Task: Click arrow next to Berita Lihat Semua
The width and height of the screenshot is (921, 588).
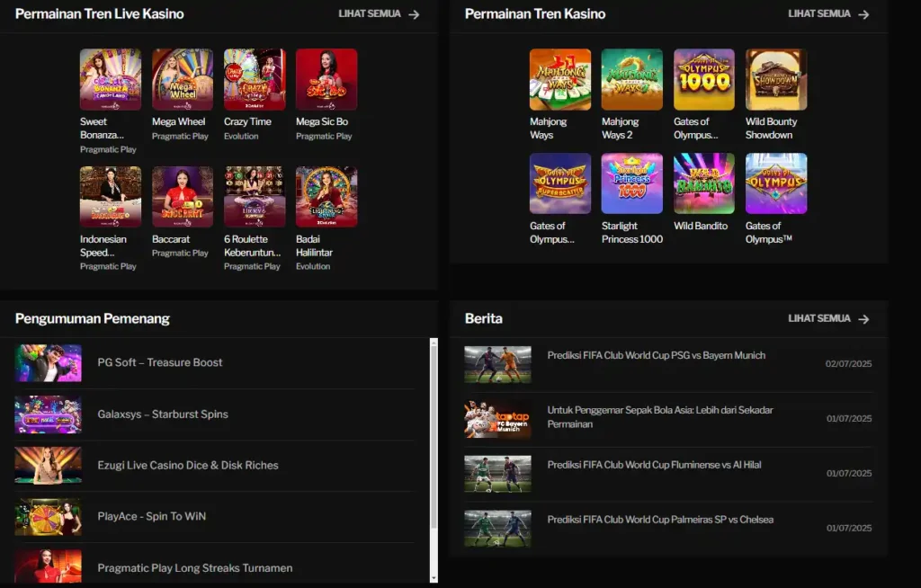Action: point(863,319)
